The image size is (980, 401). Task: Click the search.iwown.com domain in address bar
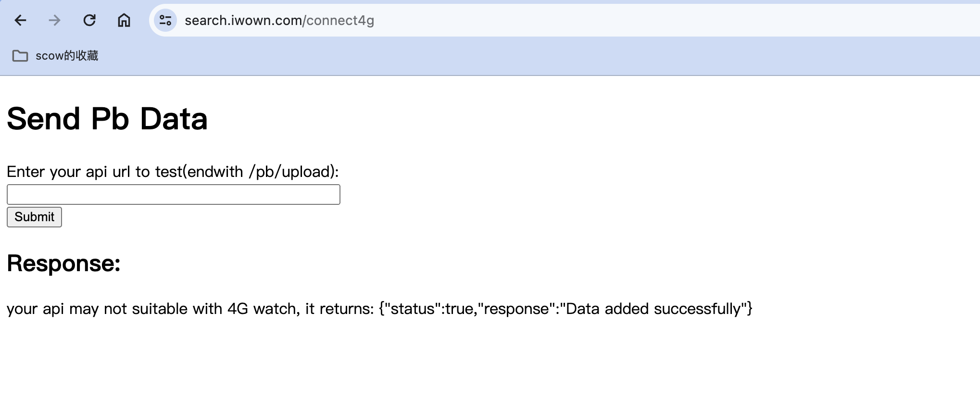[x=243, y=20]
